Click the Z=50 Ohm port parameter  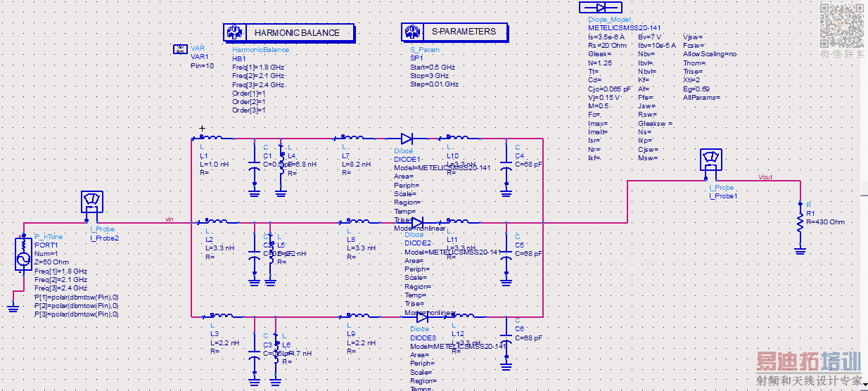pos(51,262)
